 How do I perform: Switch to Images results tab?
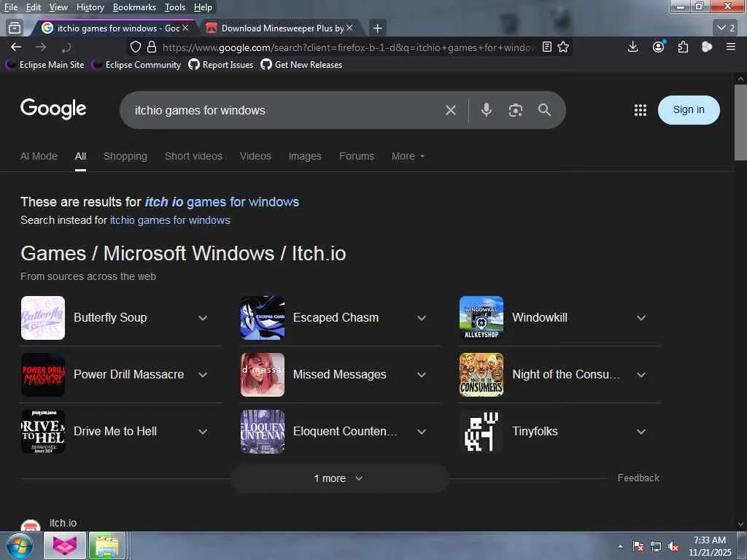coord(305,156)
